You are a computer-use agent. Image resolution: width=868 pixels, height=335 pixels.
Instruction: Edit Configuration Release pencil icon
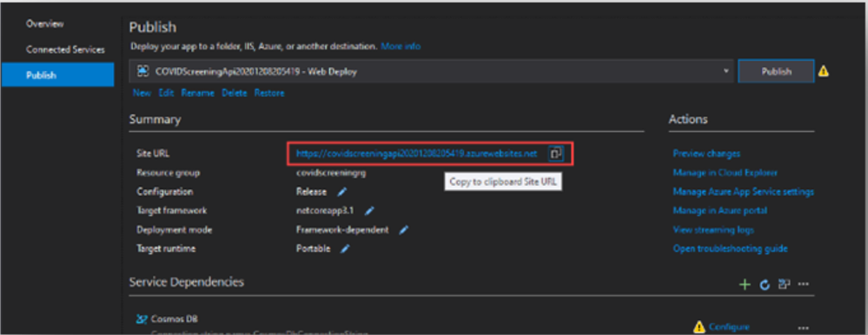pos(342,192)
